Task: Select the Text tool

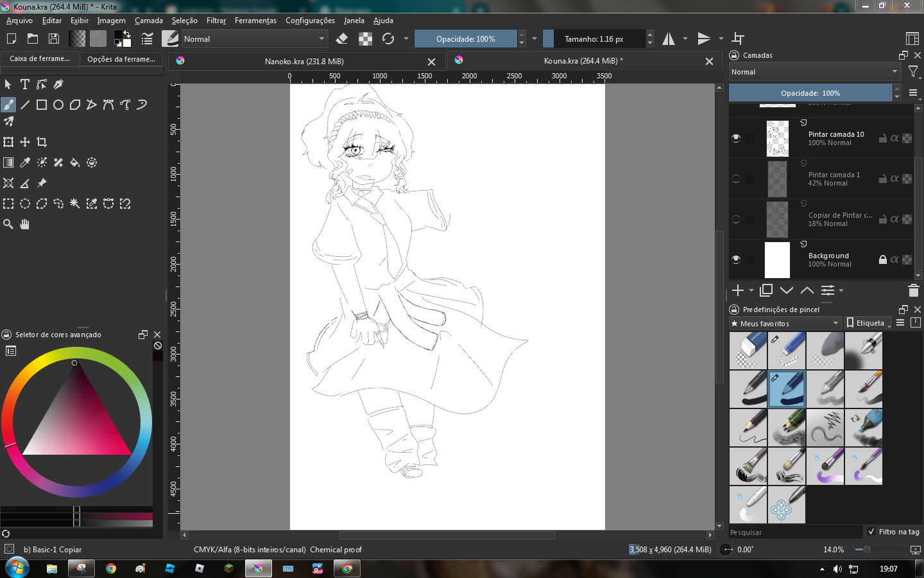Action: pyautogui.click(x=25, y=84)
